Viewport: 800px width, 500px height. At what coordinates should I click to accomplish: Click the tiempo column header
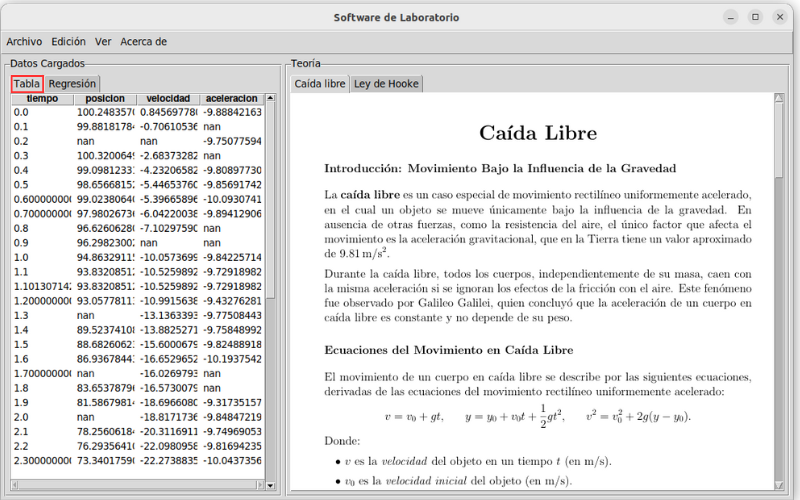coord(42,99)
